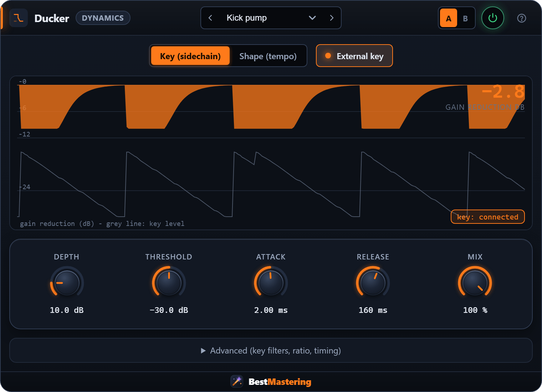The image size is (542, 392).
Task: Click the gain reduction graph legend text
Action: [102, 223]
